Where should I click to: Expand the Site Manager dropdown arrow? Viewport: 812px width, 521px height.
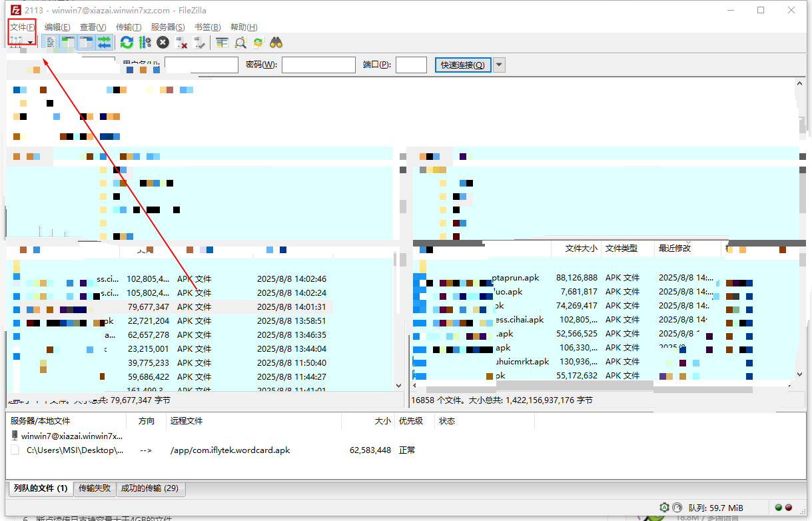30,43
